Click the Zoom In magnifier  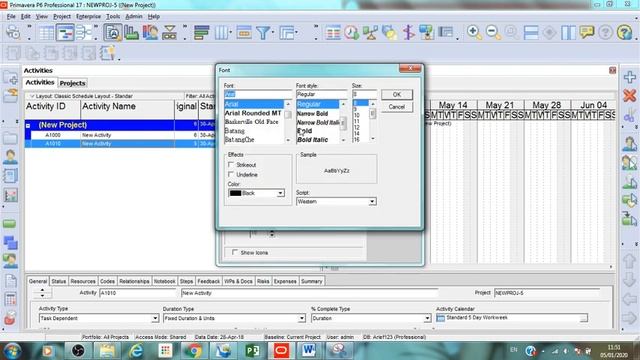[x=474, y=32]
